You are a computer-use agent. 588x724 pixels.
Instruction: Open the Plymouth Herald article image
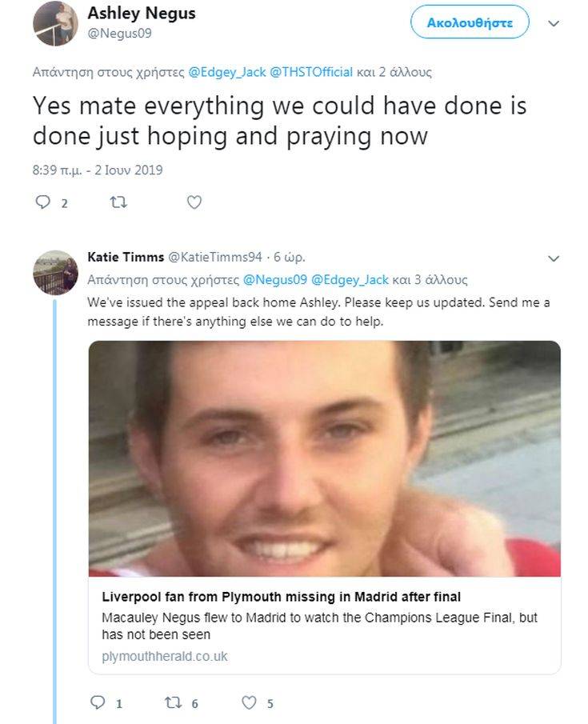pos(324,458)
